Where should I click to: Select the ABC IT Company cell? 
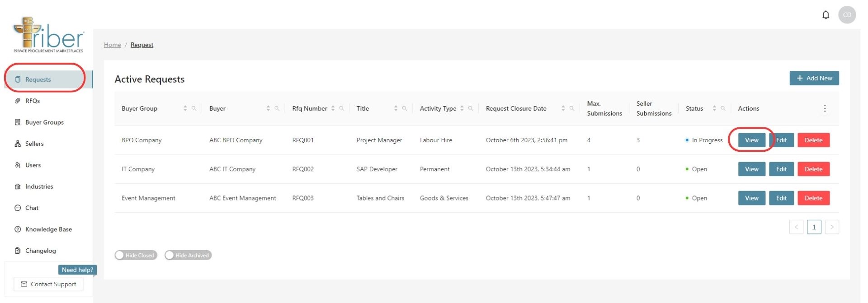click(232, 169)
